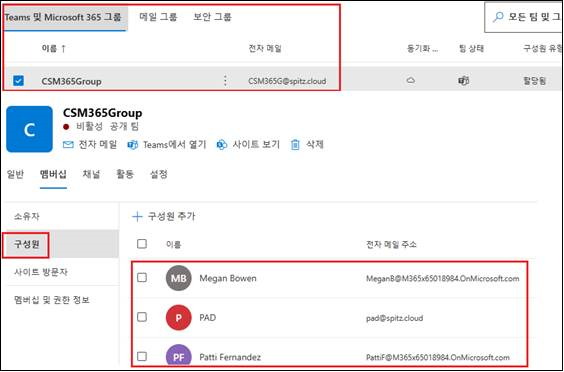This screenshot has width=564, height=372.
Task: Open the 멤버십 tab
Action: coord(53,174)
